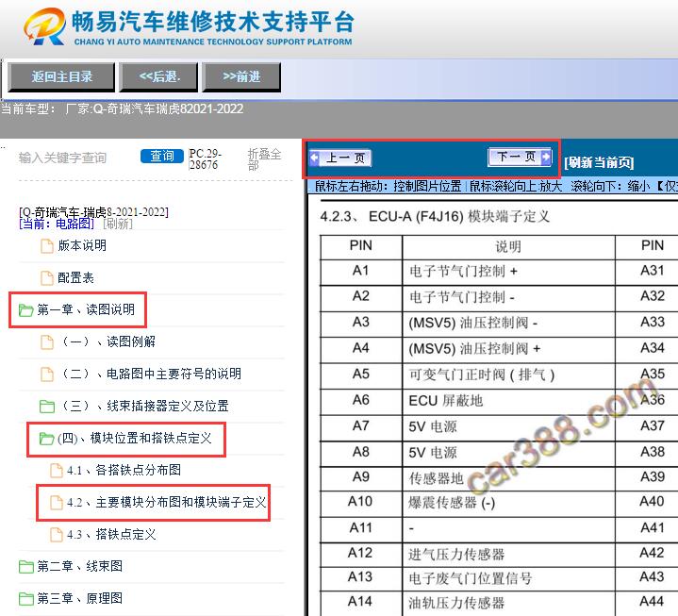
Task: Collapse the (四)、模块位置和搭铁点定义 folder icon
Action: 47,439
